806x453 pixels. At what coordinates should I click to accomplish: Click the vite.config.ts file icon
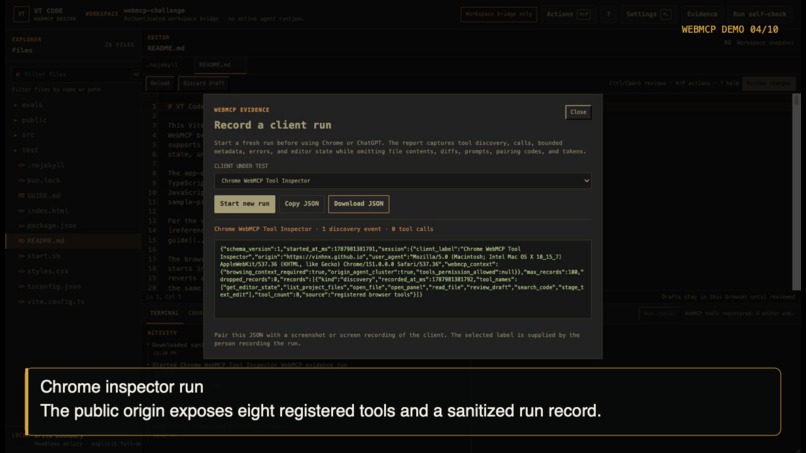(x=22, y=301)
